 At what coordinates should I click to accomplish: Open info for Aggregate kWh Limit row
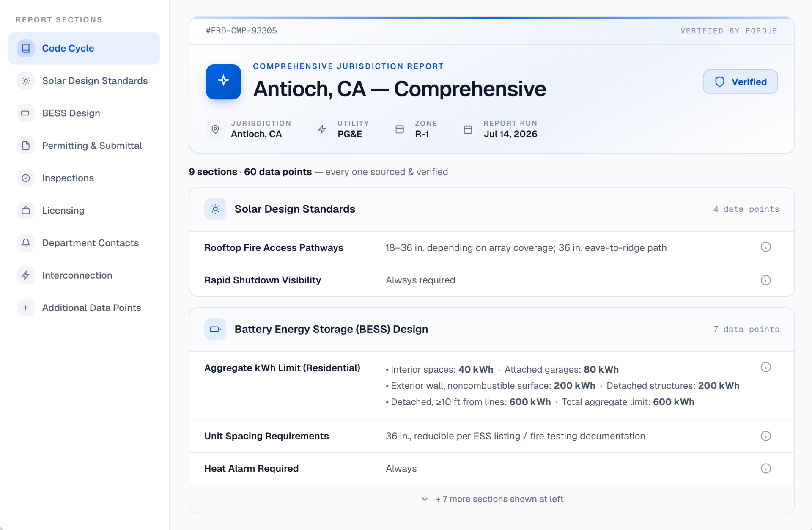[x=765, y=367]
